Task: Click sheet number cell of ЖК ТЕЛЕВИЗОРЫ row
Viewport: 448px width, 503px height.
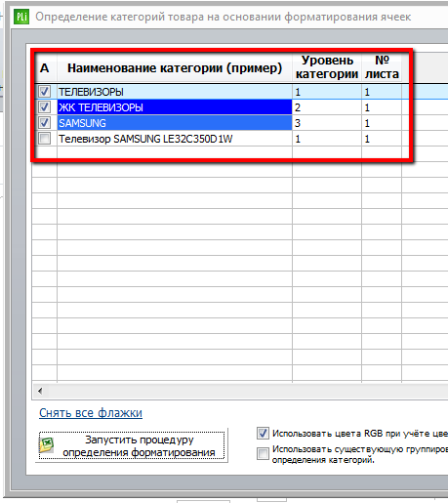Action: pos(382,107)
